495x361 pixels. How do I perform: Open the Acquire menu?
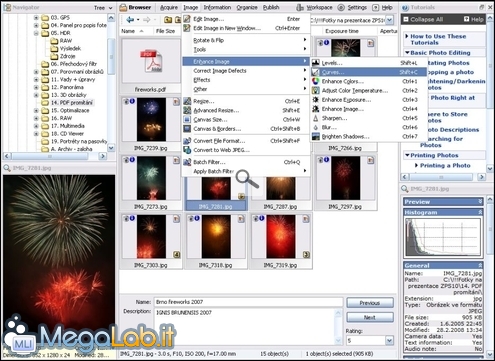(x=169, y=7)
